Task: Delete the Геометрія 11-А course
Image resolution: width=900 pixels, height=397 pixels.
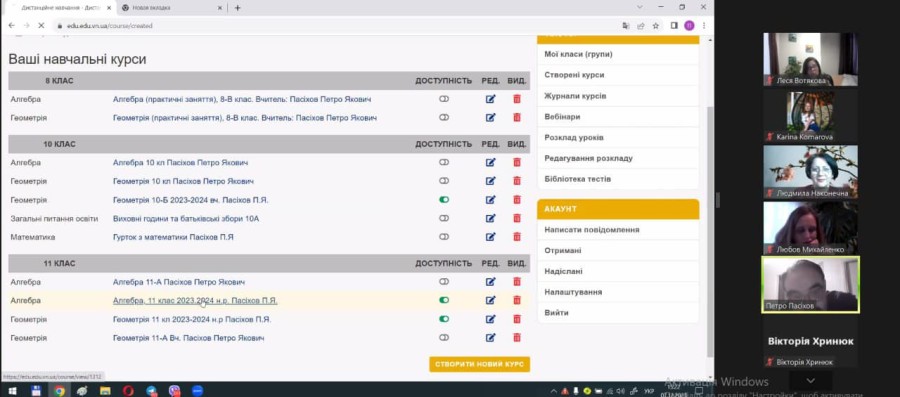Action: (517, 338)
